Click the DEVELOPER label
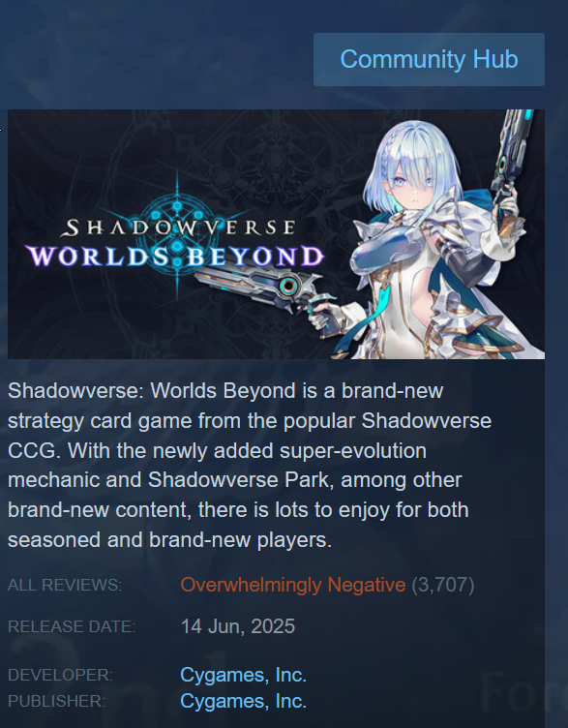Image resolution: width=568 pixels, height=728 pixels. coord(60,675)
